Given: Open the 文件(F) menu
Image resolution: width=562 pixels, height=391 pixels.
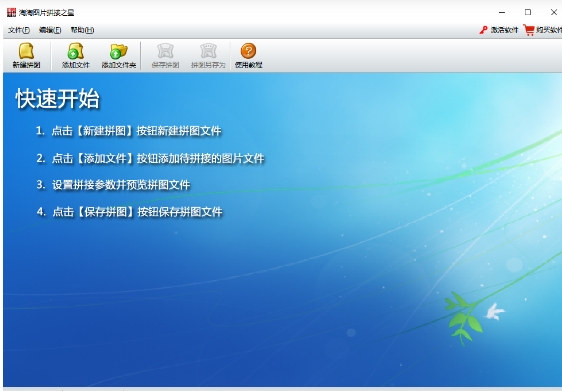Looking at the screenshot, I should pos(19,30).
